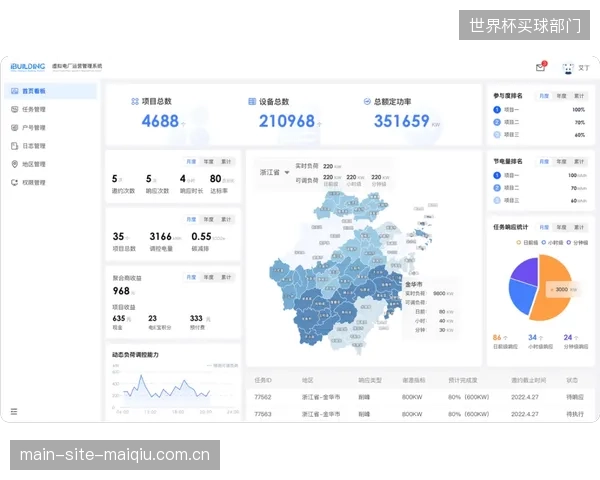Image resolution: width=600 pixels, height=480 pixels.
Task: Open 日志管理 via its sidebar icon
Action: 15,146
